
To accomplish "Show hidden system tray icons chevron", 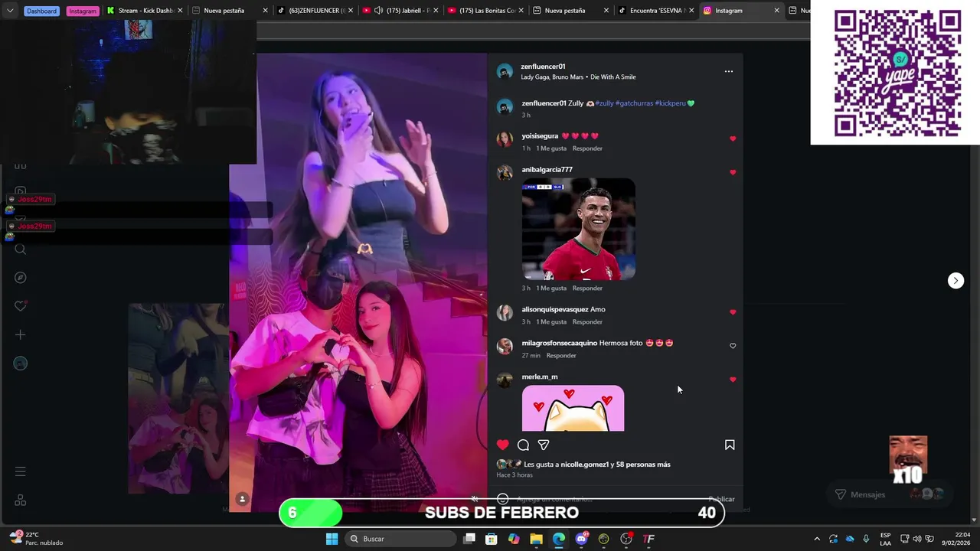I will point(817,539).
